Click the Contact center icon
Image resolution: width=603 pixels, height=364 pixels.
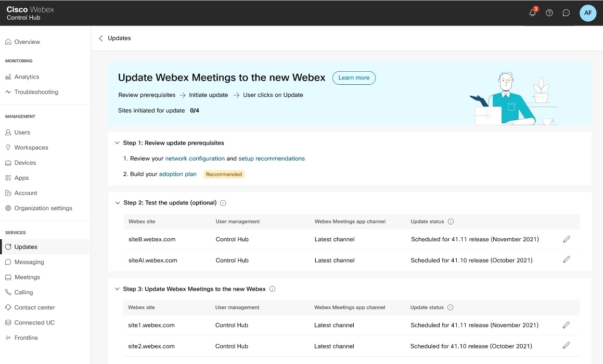click(x=8, y=307)
